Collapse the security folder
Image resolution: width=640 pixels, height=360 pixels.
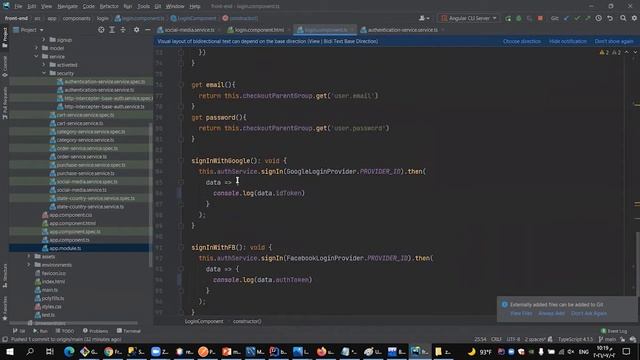(44, 73)
